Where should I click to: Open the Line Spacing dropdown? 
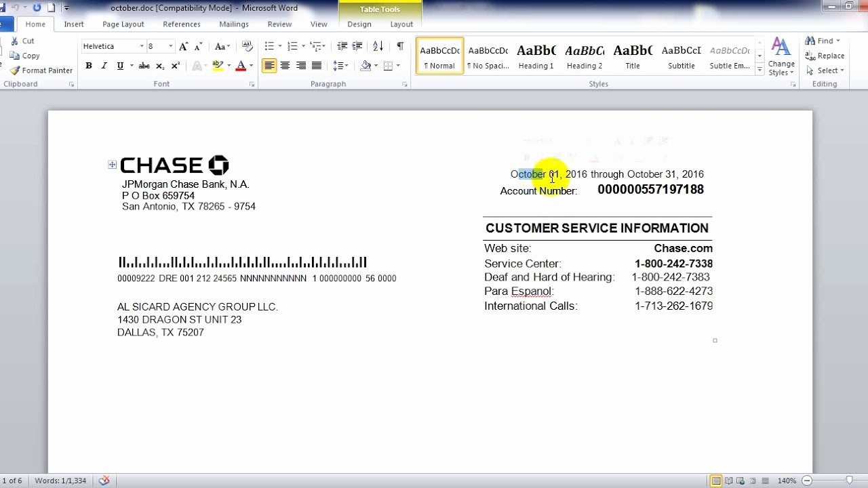(341, 66)
